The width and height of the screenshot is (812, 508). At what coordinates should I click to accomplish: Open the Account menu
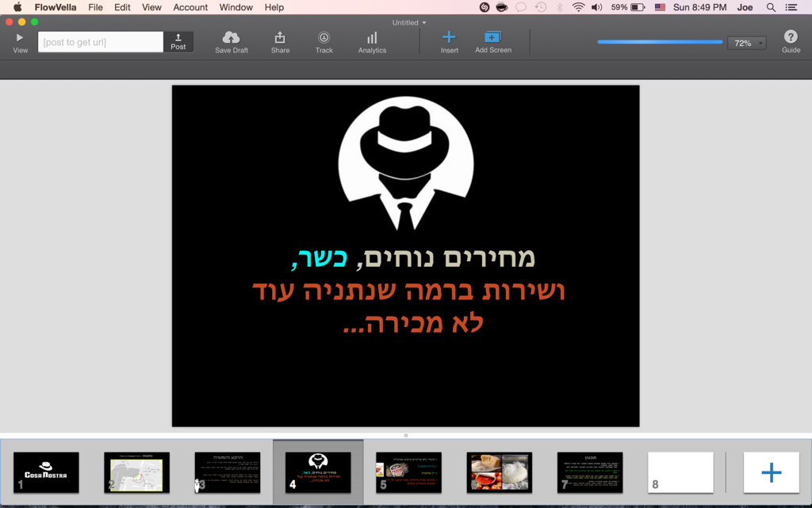coord(190,7)
